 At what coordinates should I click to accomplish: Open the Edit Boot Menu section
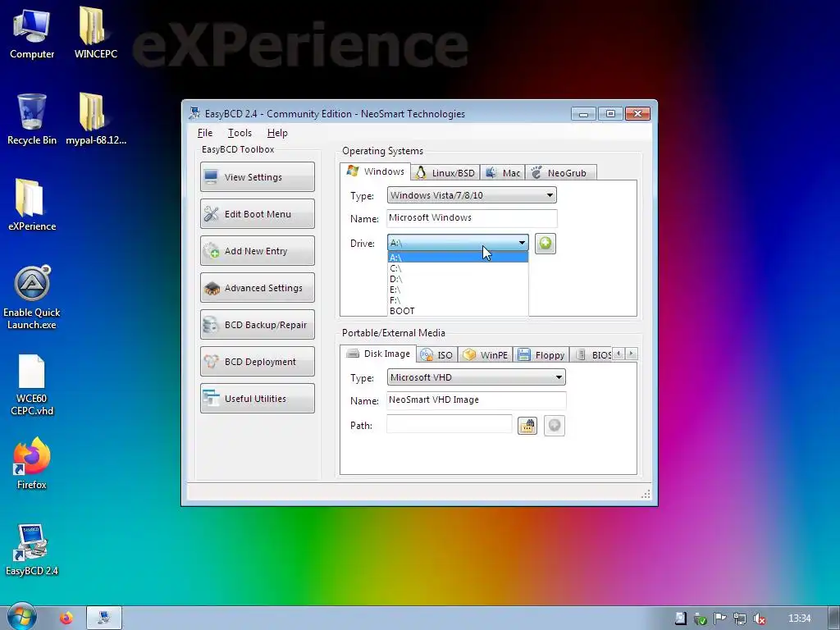pyautogui.click(x=257, y=214)
